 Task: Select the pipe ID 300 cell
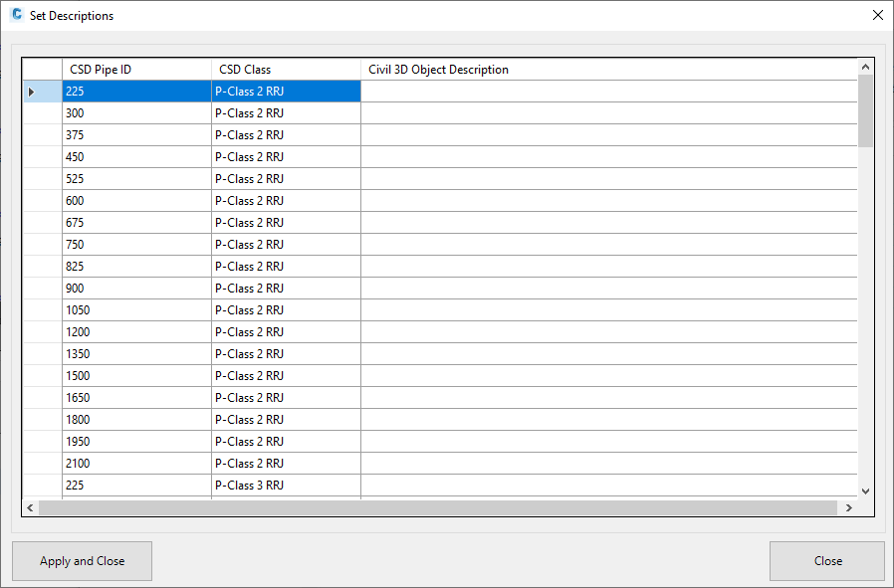(136, 113)
